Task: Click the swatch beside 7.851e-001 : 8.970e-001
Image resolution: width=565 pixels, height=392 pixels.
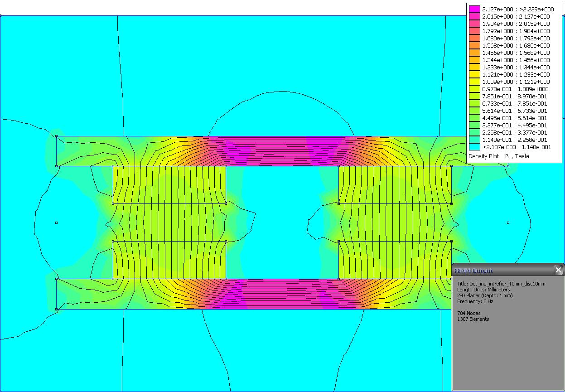Action: (x=474, y=96)
